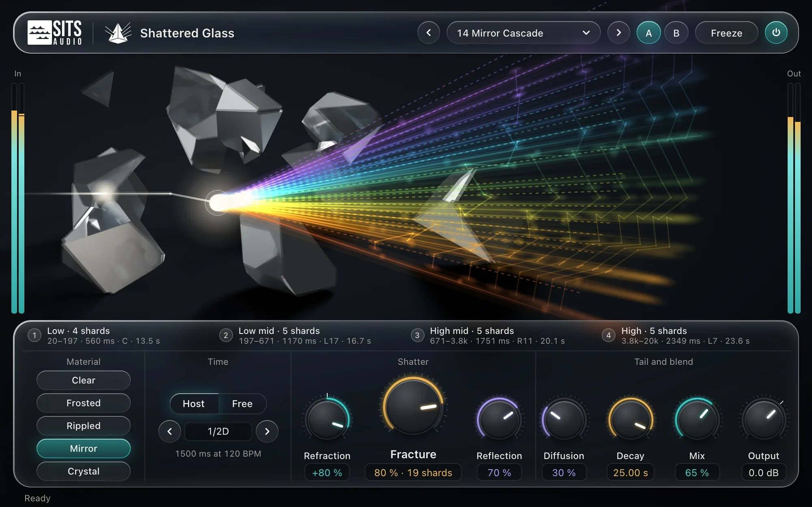The width and height of the screenshot is (812, 507).
Task: Step to previous note division arrow
Action: [x=170, y=431]
